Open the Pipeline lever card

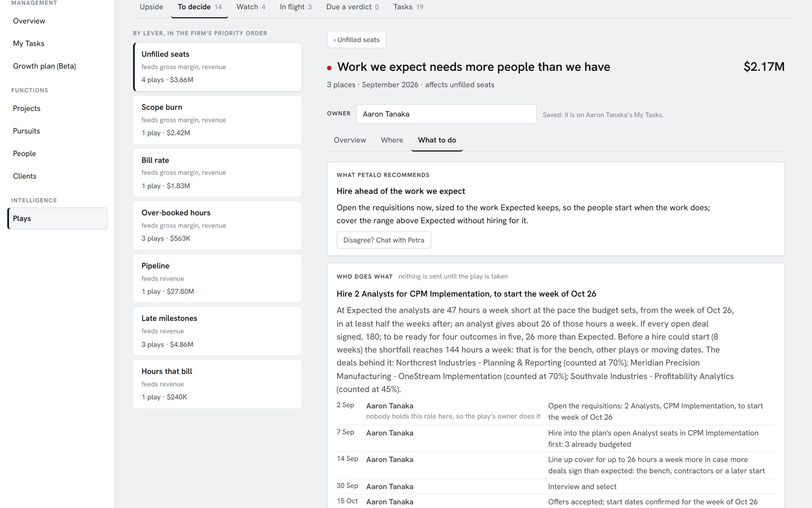tap(217, 278)
